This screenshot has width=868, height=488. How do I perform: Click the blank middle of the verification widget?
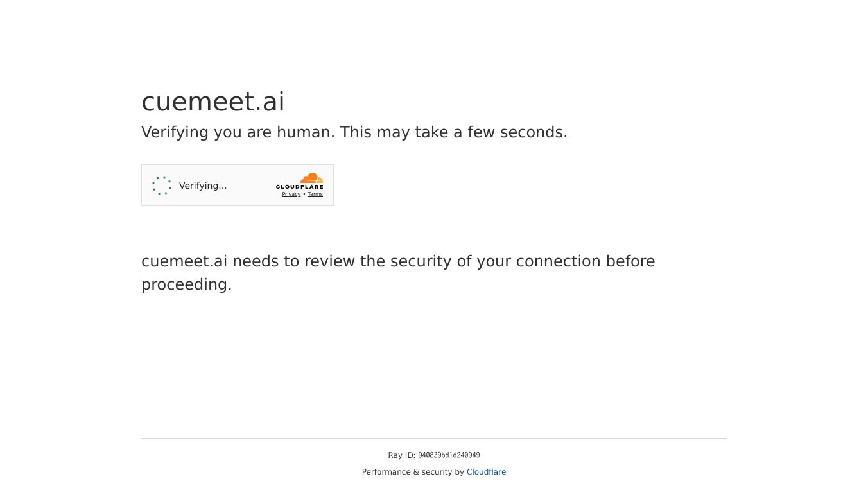click(250, 186)
